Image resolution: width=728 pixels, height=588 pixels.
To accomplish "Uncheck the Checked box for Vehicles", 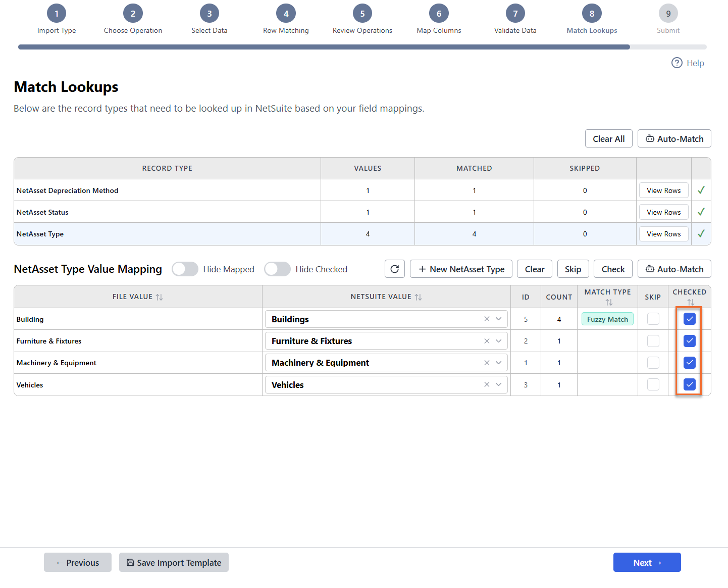I will (x=690, y=384).
